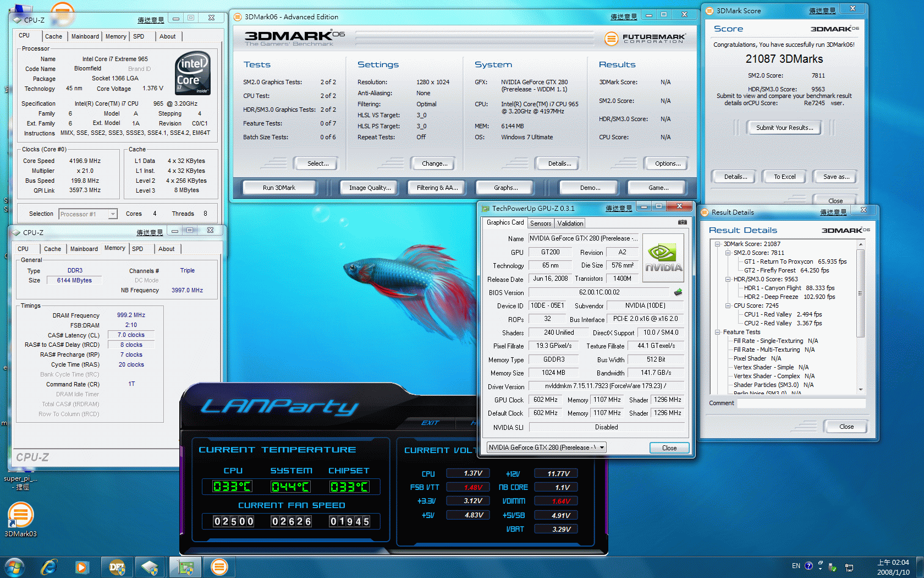This screenshot has width=924, height=578.
Task: Click the Futuremark Corporation logo
Action: (x=645, y=38)
